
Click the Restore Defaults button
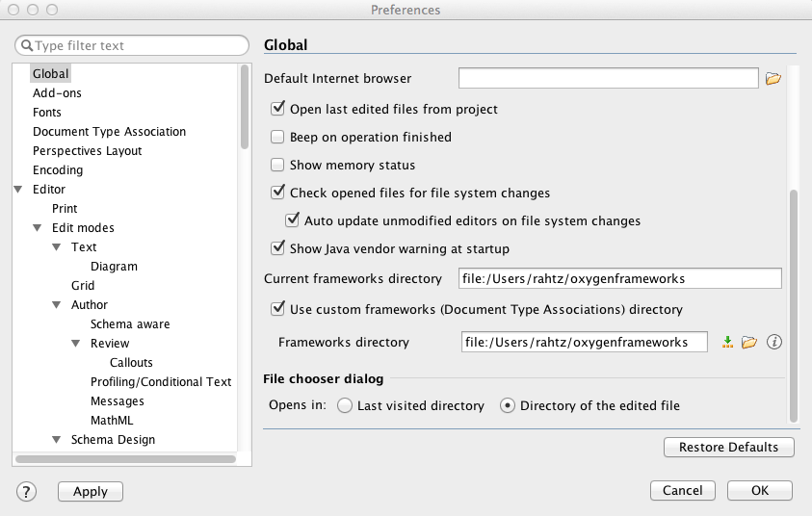click(728, 448)
